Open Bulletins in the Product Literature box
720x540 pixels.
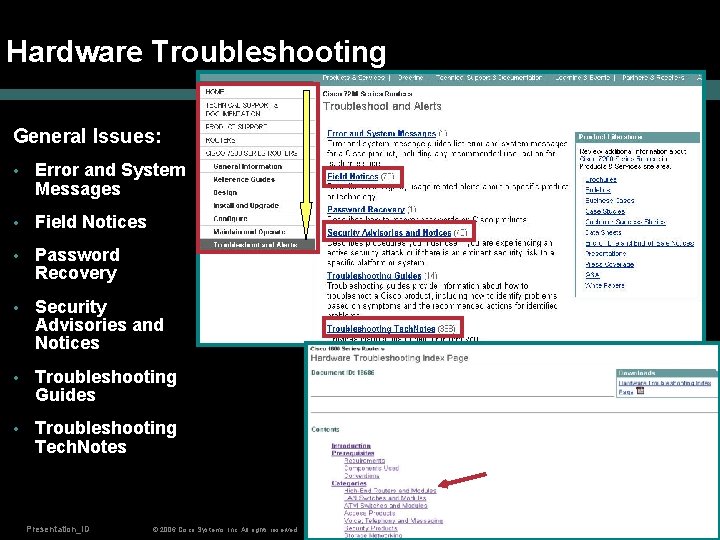tap(598, 190)
